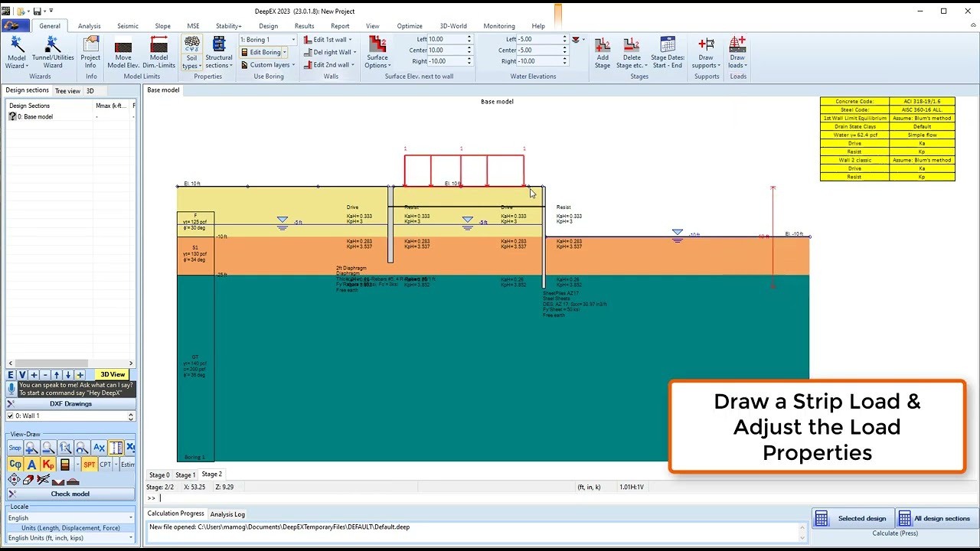Click the microphone voice command icon
980x551 pixels.
[x=11, y=389]
